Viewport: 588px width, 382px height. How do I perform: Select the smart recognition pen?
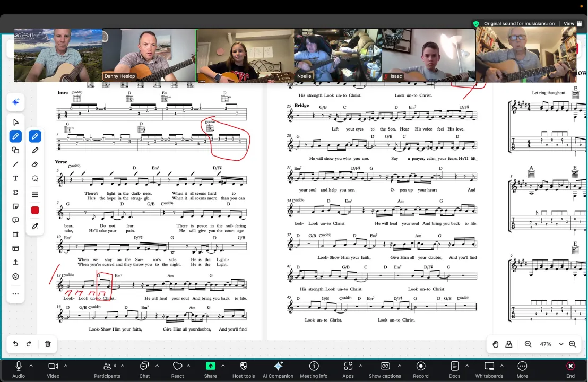click(x=35, y=226)
